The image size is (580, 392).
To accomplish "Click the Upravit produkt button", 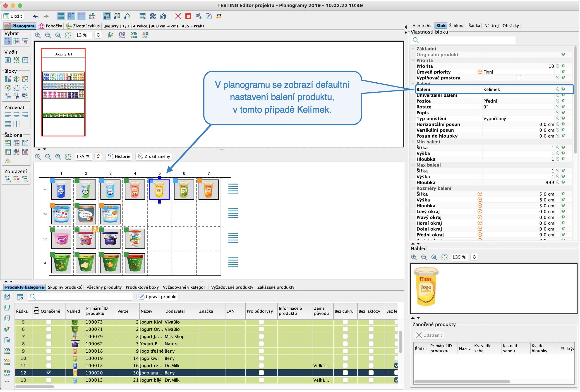I will coord(158,296).
